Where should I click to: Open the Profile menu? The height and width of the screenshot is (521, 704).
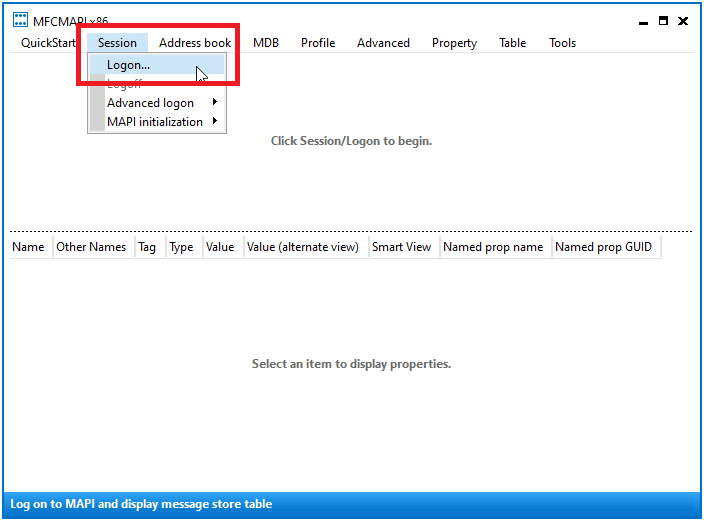click(x=318, y=43)
